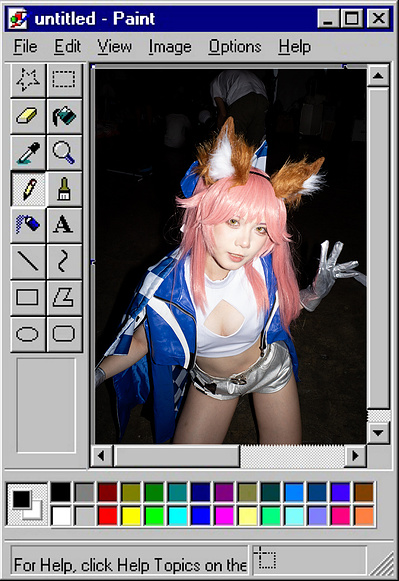Choose the Polygon tool
The image size is (399, 581).
coord(64,298)
